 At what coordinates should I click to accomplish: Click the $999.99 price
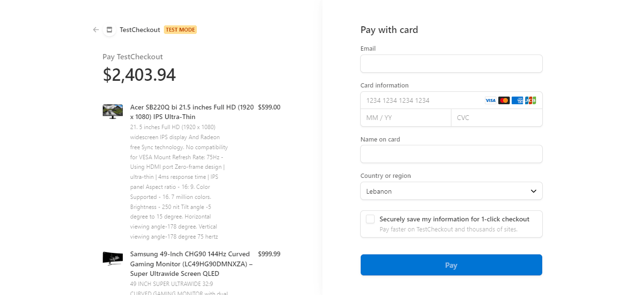269,254
